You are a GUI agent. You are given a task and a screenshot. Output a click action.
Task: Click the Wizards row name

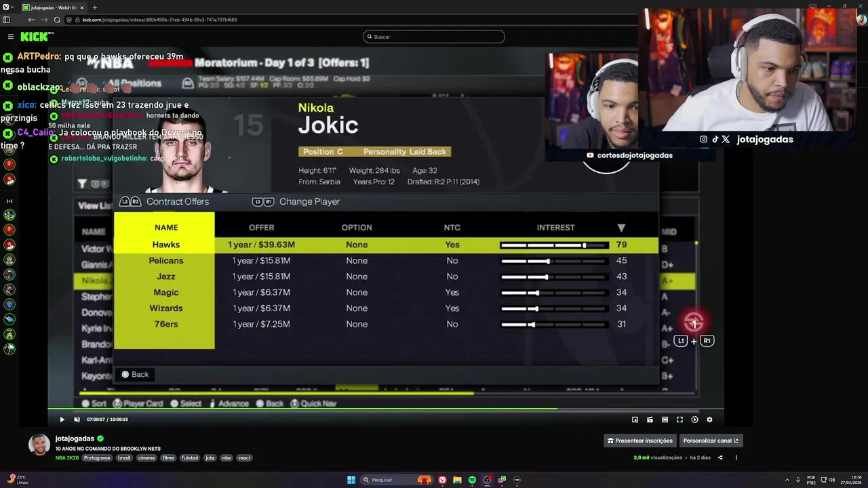tap(165, 308)
